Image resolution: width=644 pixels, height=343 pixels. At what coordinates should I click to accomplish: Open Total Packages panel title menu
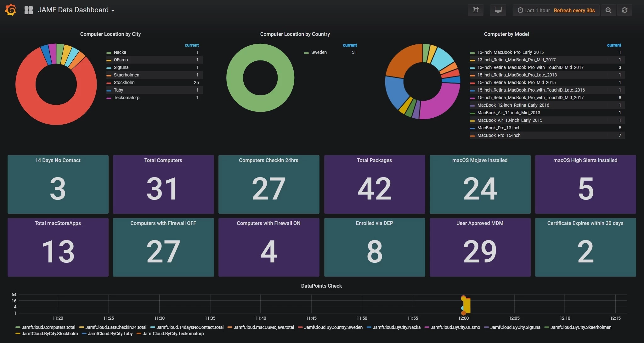(374, 160)
